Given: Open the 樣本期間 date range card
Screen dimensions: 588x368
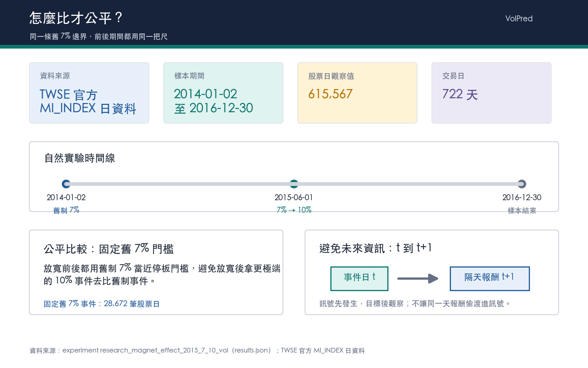Looking at the screenshot, I should 223,93.
